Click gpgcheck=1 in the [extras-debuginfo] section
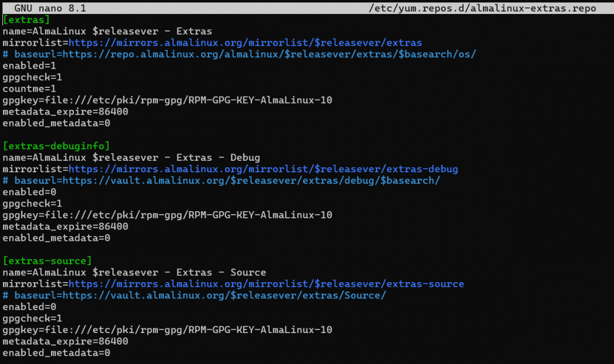614x364 pixels. tap(33, 204)
